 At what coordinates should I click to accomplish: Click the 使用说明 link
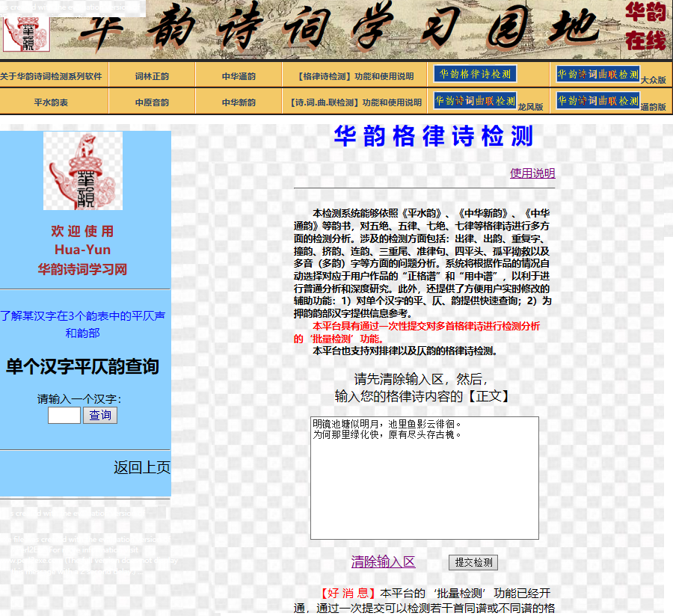pos(532,173)
